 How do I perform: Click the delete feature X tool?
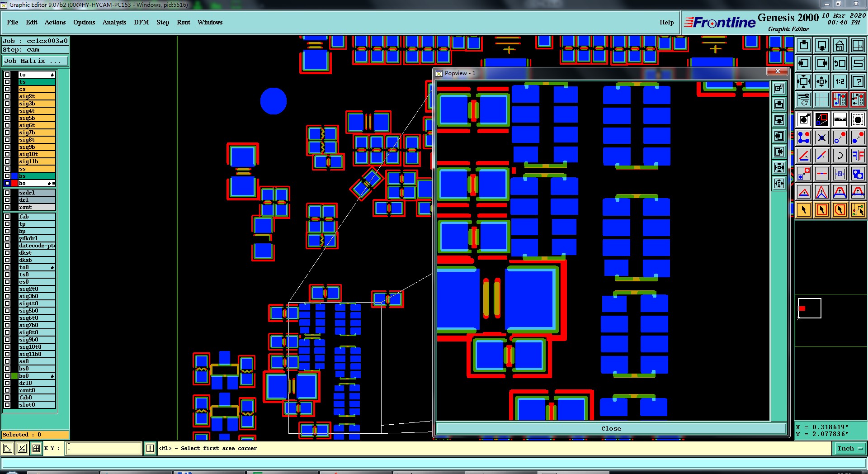click(x=821, y=137)
